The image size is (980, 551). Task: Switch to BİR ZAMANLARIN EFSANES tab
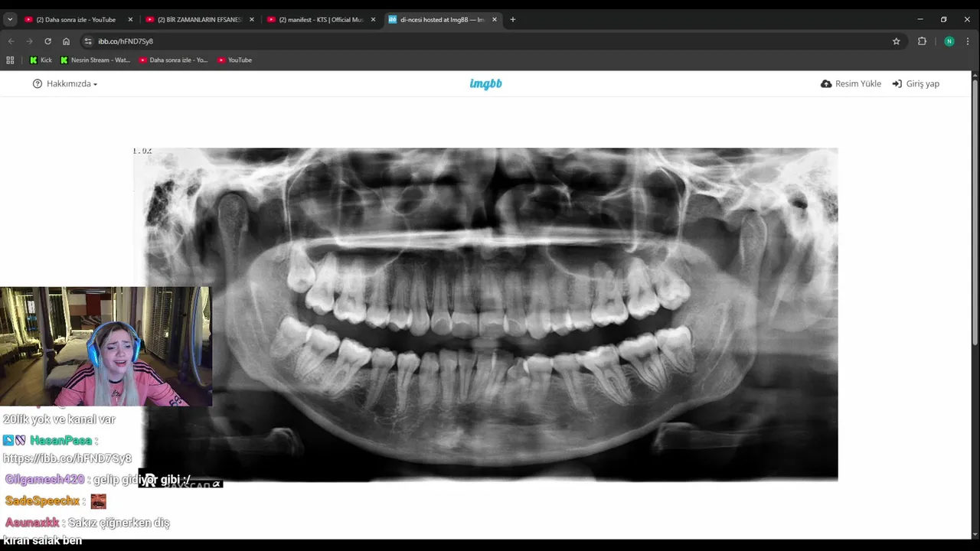[x=199, y=19]
